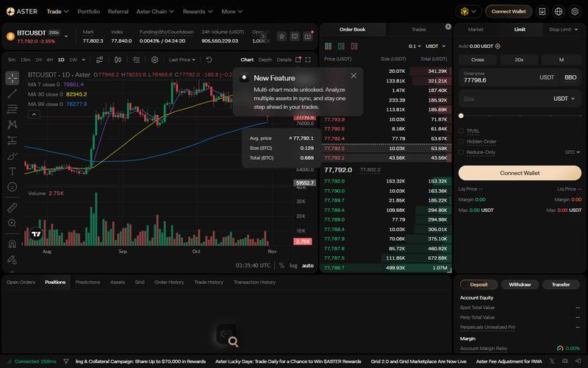
Task: Open the BNB chain network selector
Action: pyautogui.click(x=468, y=11)
